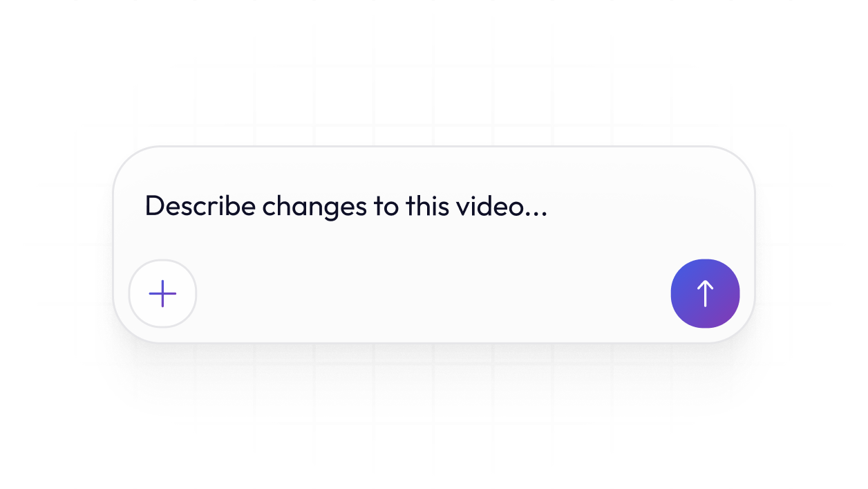The height and width of the screenshot is (489, 868).
Task: Click empty space between plus and send buttons
Action: click(x=434, y=294)
